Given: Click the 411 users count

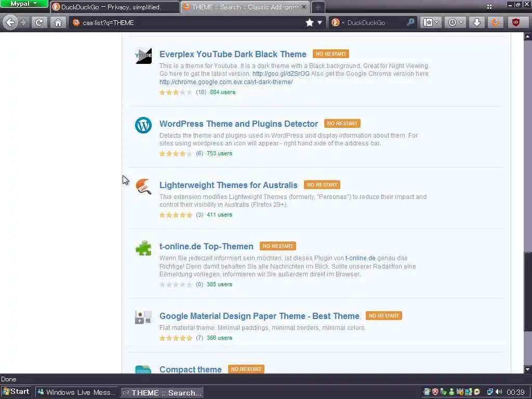Looking at the screenshot, I should pyautogui.click(x=219, y=215).
